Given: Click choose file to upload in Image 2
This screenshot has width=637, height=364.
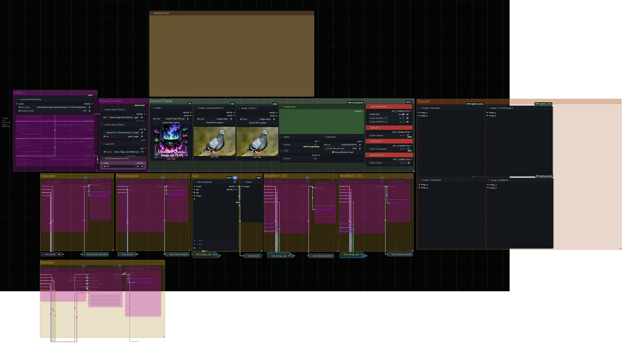Looking at the screenshot, I should (x=214, y=122).
